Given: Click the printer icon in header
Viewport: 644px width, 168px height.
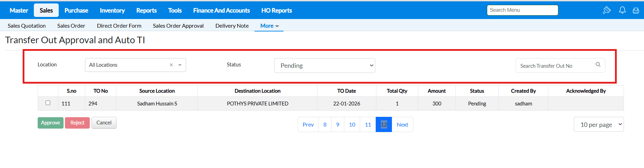Looking at the screenshot, I should click(636, 10).
